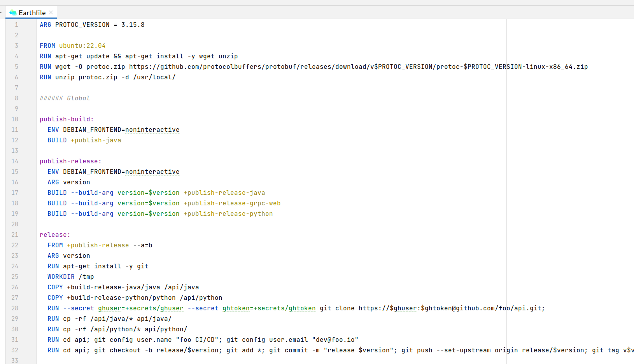Close the Earthfile tab
Viewport: 634px width, 364px height.
(51, 12)
